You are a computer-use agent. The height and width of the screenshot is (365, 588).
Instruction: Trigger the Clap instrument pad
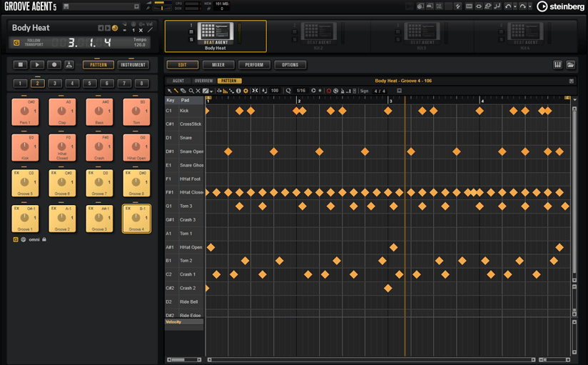(62, 112)
